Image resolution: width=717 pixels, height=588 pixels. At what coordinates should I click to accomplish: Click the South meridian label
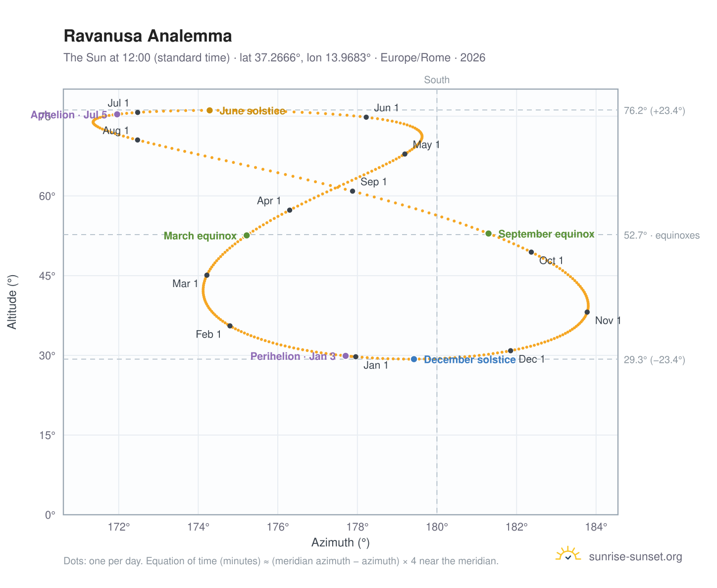437,80
